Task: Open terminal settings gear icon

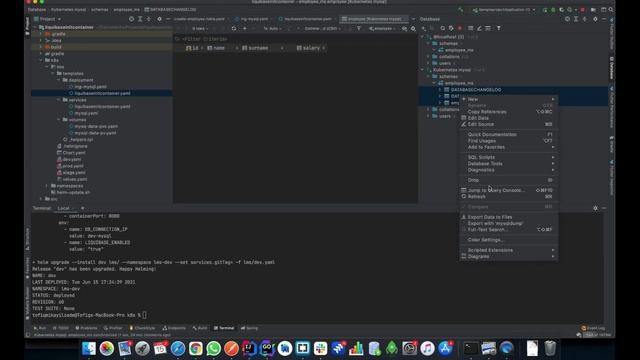Action: [x=595, y=208]
